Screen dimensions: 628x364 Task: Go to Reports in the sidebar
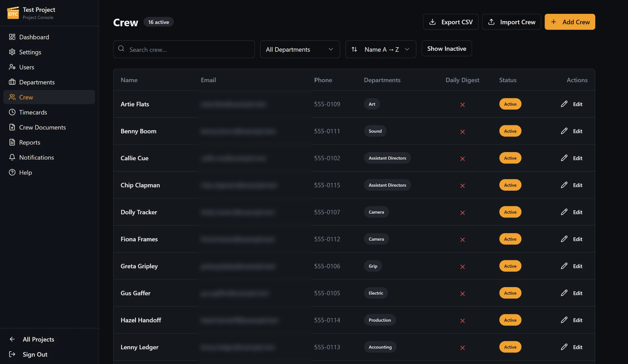(x=30, y=142)
